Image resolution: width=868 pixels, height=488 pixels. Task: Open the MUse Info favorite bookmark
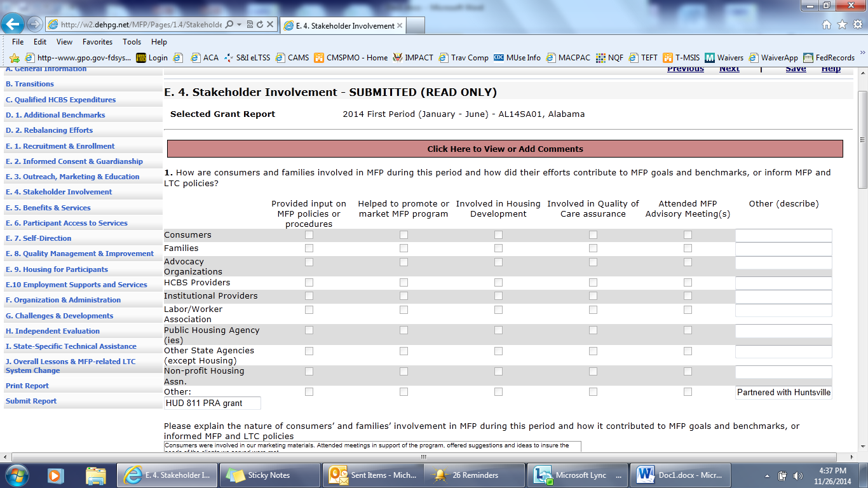point(517,58)
